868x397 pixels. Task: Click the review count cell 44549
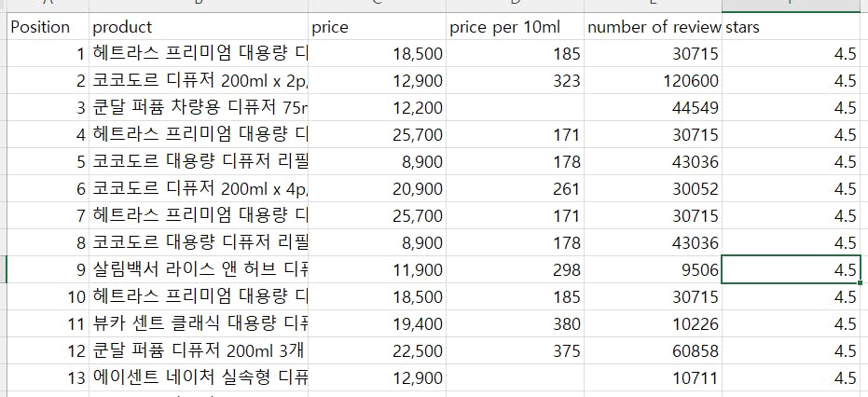point(653,108)
